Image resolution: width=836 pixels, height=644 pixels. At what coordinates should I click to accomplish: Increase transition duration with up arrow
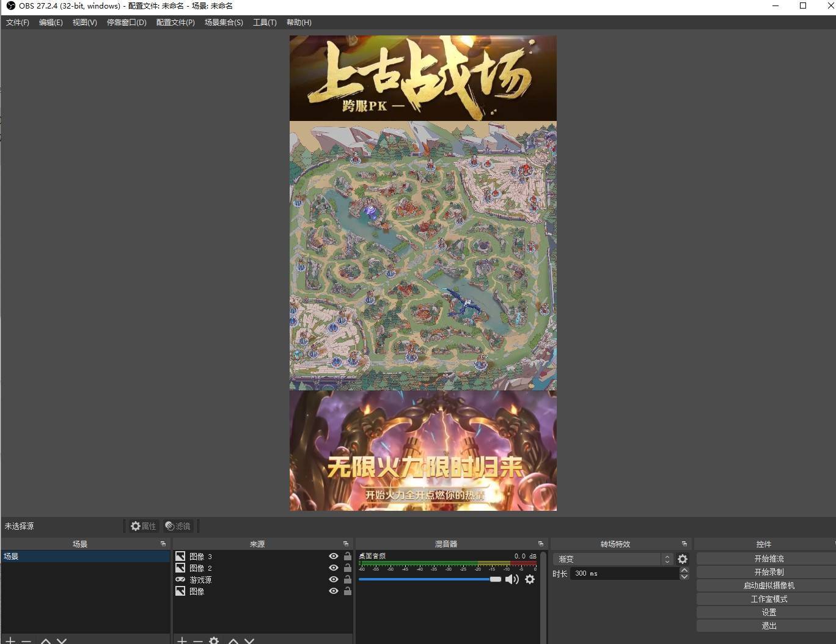coord(684,571)
